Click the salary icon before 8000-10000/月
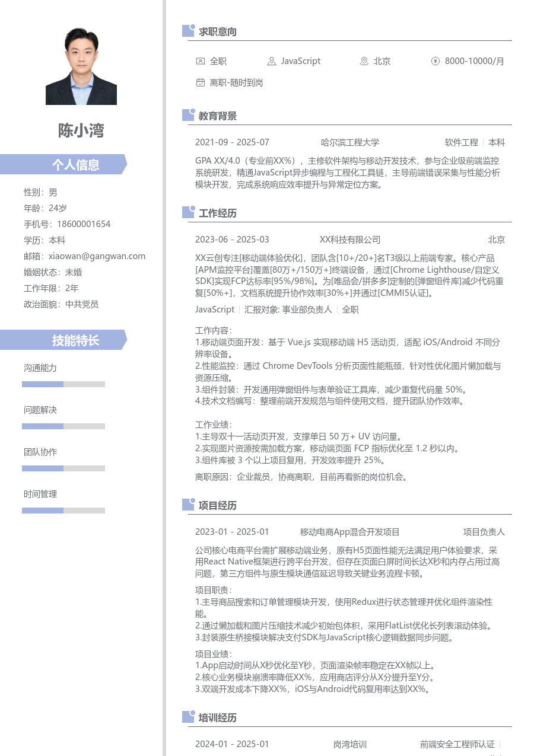The image size is (534, 756). [435, 60]
